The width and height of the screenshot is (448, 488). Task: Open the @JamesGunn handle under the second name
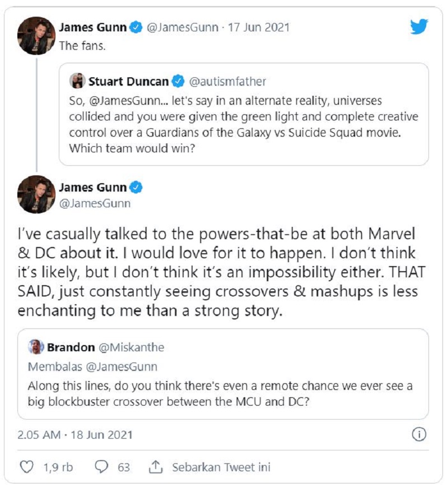point(95,203)
